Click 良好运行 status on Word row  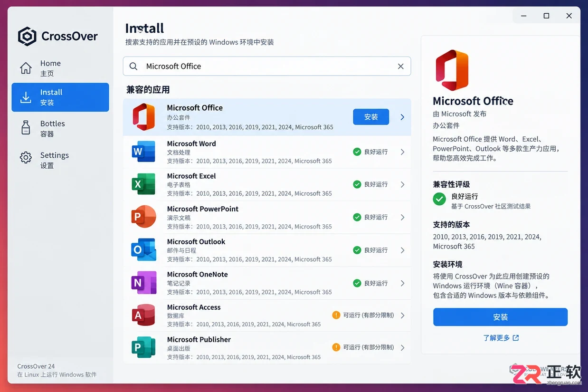tap(376, 152)
